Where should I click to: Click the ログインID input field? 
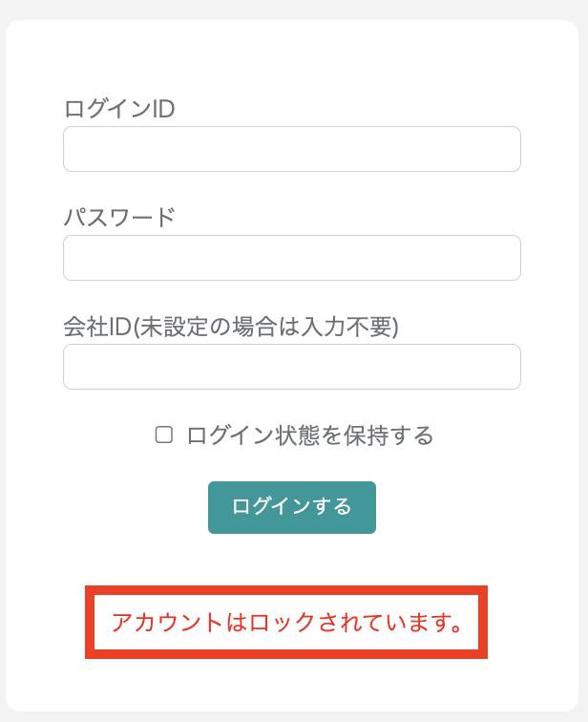pos(291,149)
